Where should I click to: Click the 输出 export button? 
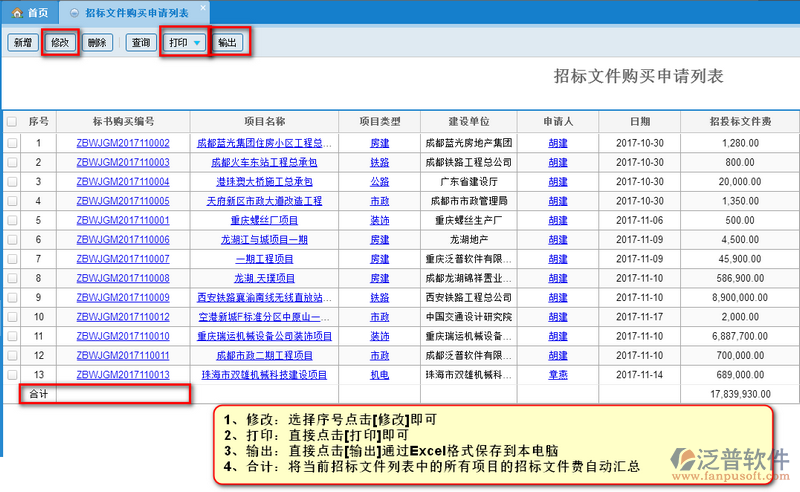pyautogui.click(x=228, y=43)
